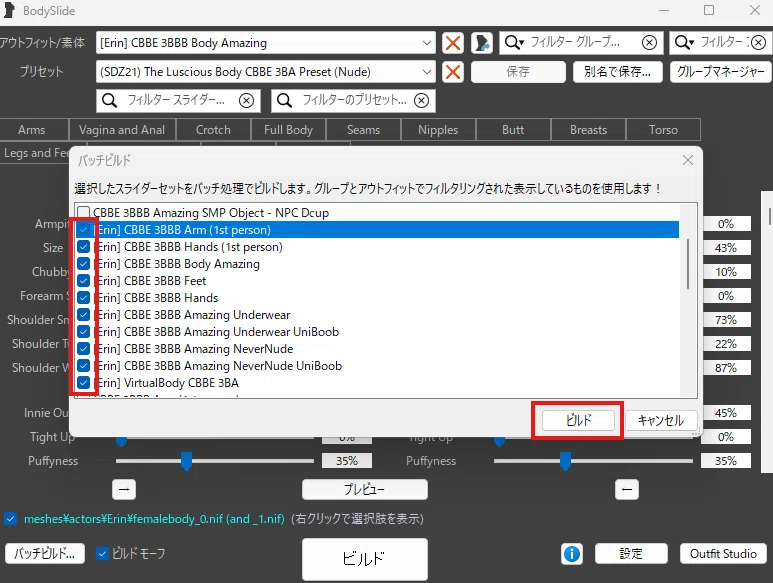
Task: Uncheck Amazing Underwear UniBoob checkbox
Action: [x=84, y=332]
